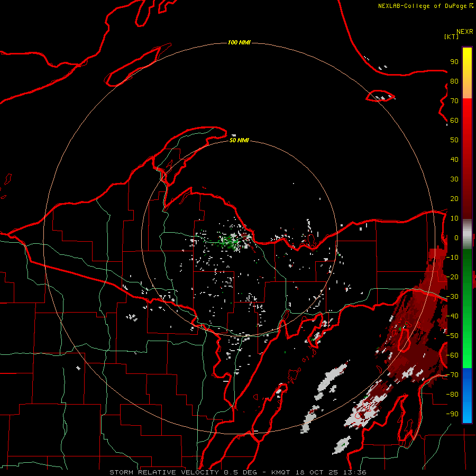Click the 100 NMI range ring label
Viewport: 476px width, 476px height.
239,42
